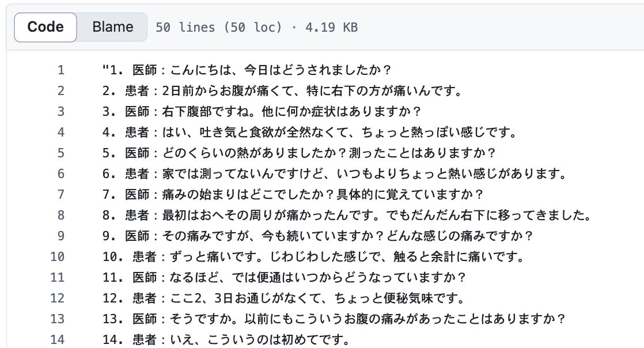The image size is (644, 348).
Task: Select line number 12
Action: point(58,298)
